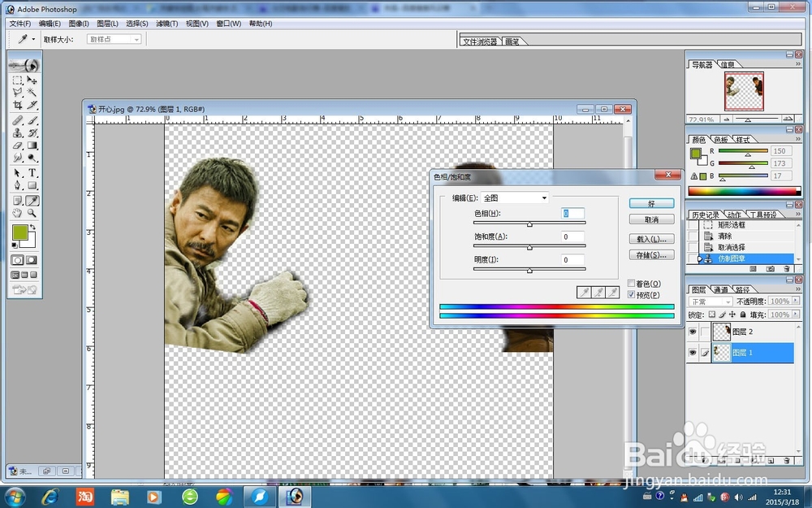812x508 pixels.
Task: Expand the Color panel flyout menu
Action: (798, 139)
